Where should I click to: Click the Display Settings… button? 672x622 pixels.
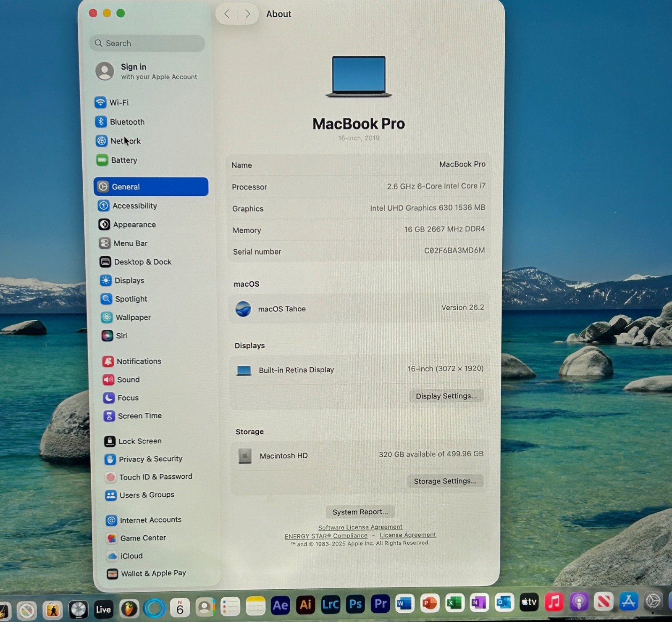click(x=446, y=396)
